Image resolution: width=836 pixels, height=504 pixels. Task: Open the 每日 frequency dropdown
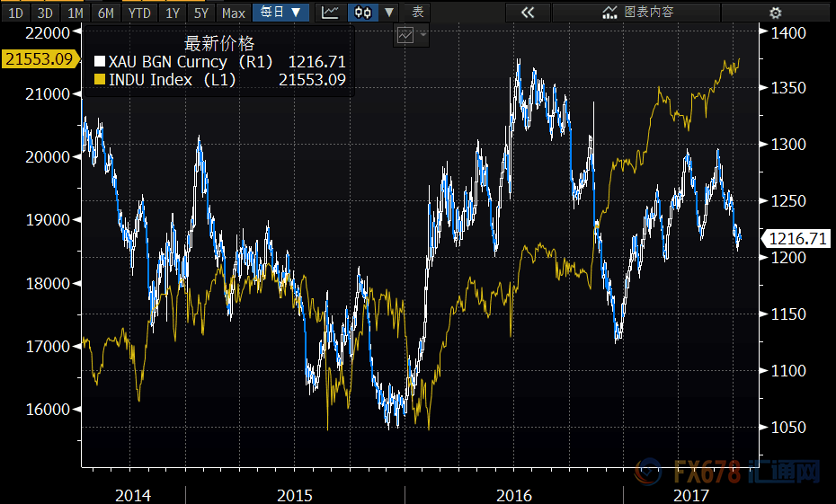tap(281, 13)
